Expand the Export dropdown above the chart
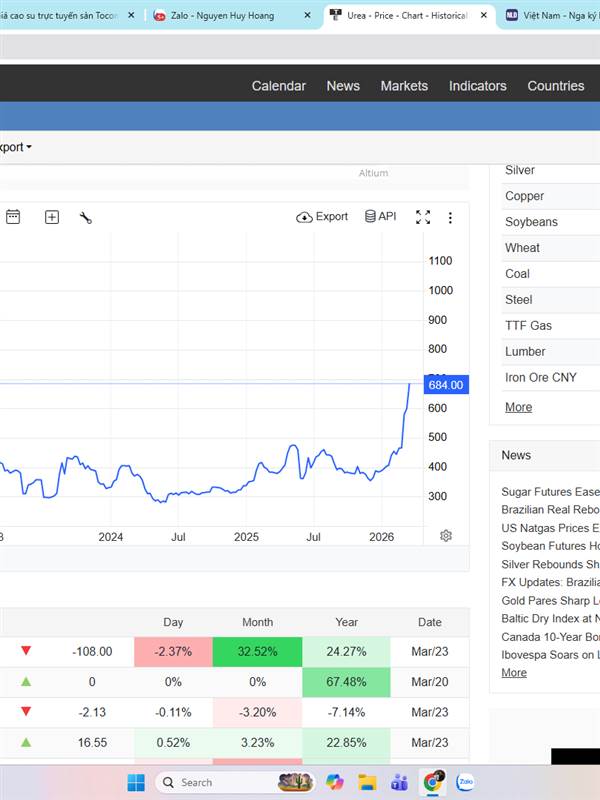This screenshot has height=800, width=600. [15, 147]
